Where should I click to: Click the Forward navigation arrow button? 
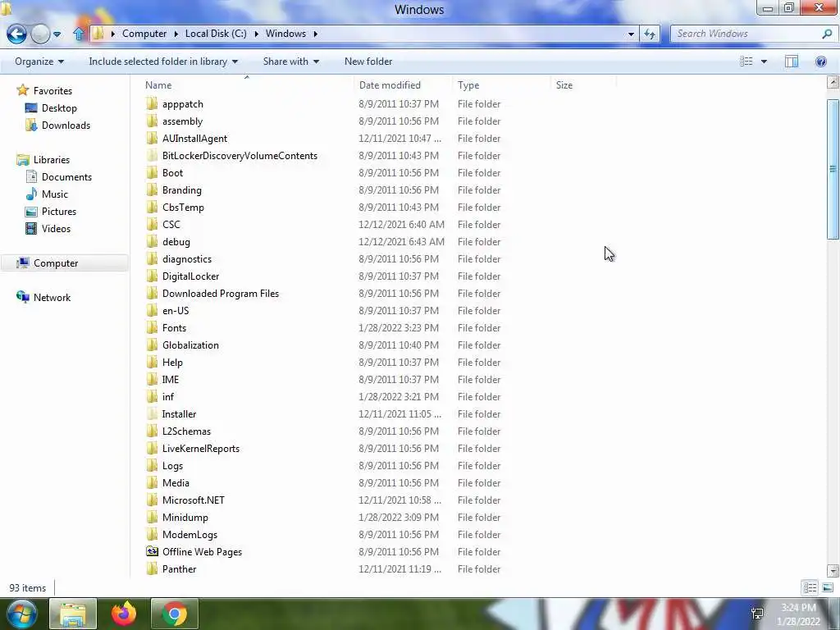click(x=40, y=34)
